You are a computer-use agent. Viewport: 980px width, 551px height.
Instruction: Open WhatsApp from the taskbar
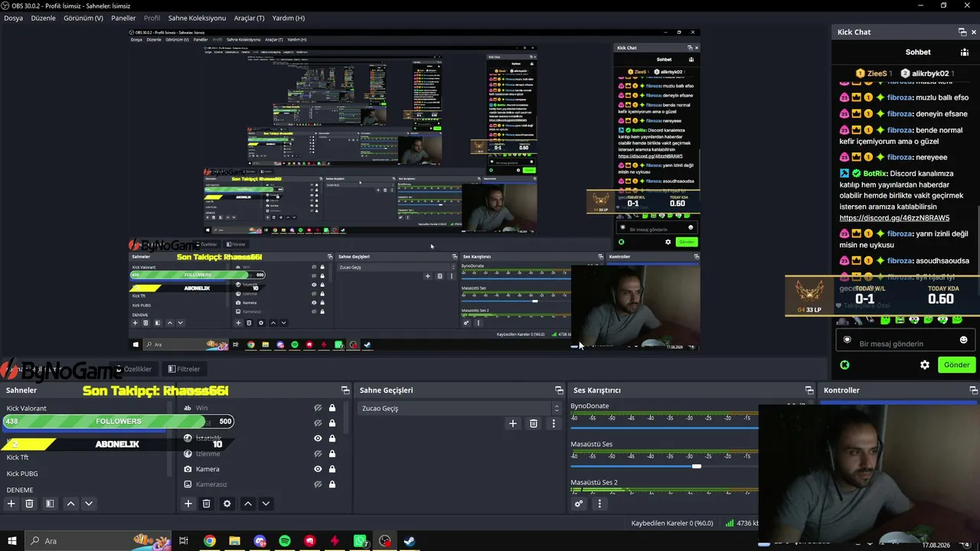(x=360, y=541)
